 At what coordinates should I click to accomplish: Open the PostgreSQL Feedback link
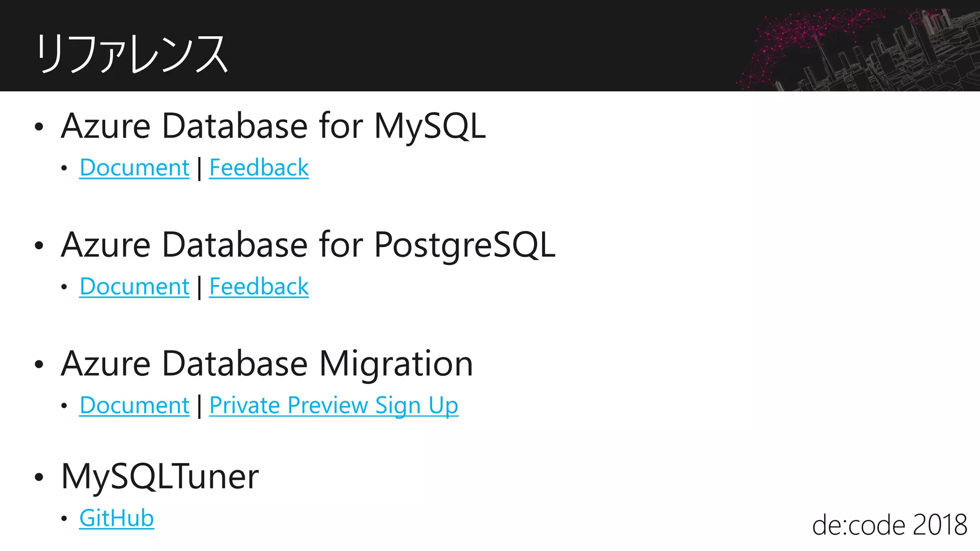click(259, 287)
